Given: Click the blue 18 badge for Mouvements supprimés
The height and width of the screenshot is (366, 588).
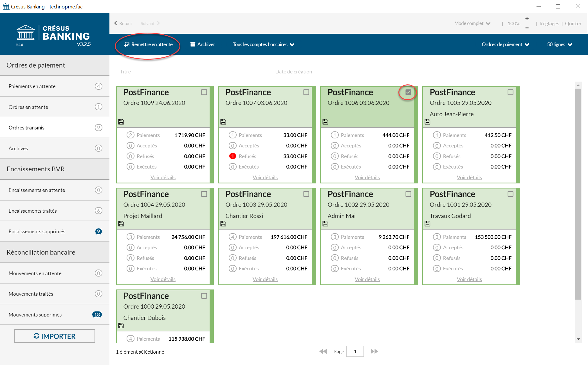Looking at the screenshot, I should click(97, 315).
